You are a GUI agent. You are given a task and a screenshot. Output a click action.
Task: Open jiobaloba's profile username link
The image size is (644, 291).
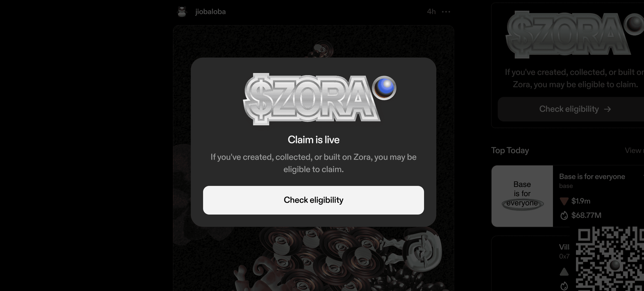tap(210, 12)
